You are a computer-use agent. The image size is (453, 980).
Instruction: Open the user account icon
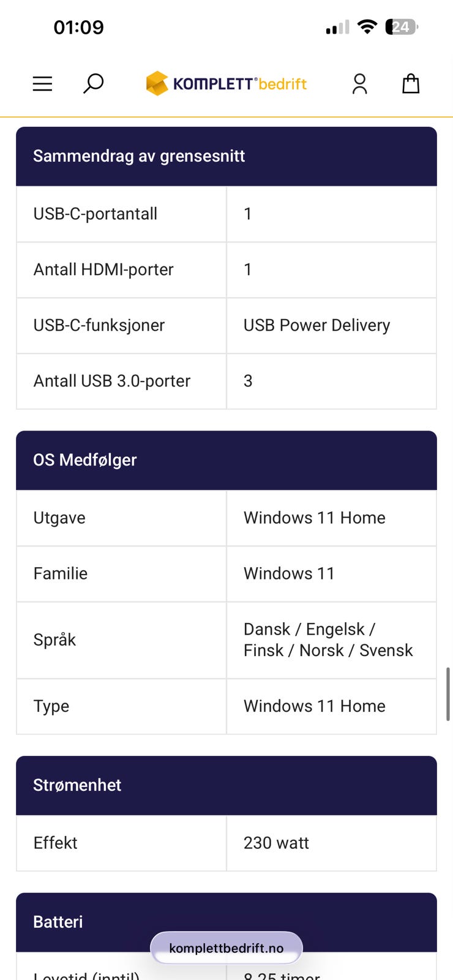click(x=360, y=84)
